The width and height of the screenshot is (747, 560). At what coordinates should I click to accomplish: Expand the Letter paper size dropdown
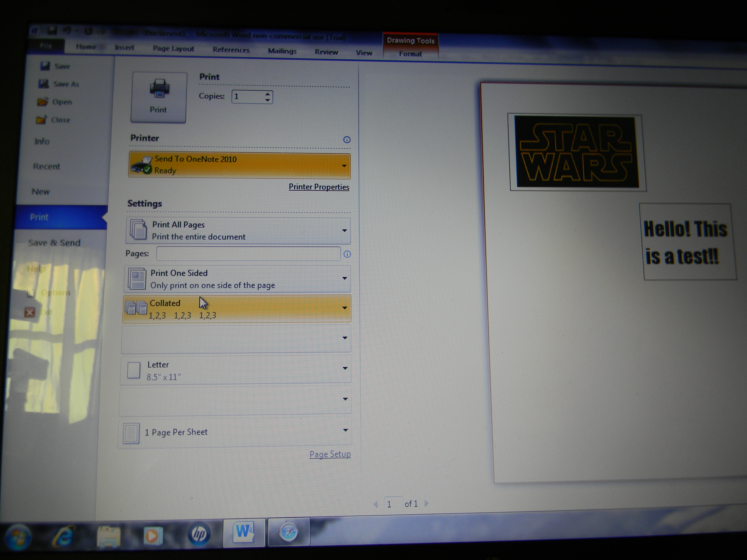[236, 370]
